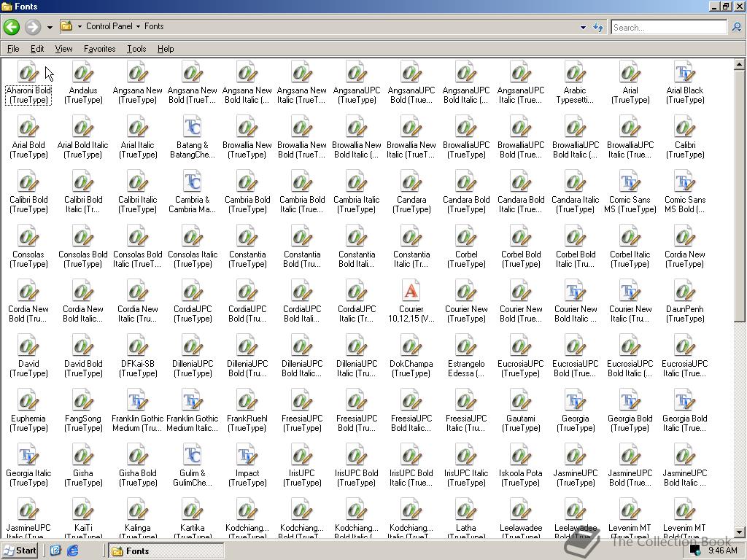Select the Gautami font icon
Image resolution: width=747 pixels, height=560 pixels.
pyautogui.click(x=521, y=401)
